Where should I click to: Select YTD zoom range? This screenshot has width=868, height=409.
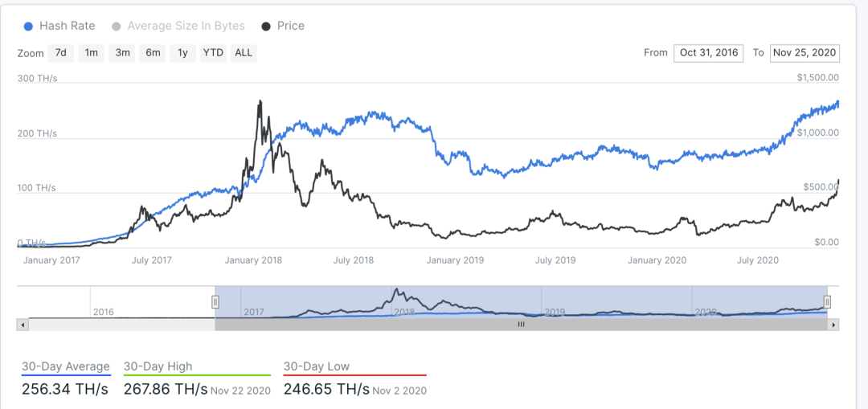pyautogui.click(x=213, y=53)
